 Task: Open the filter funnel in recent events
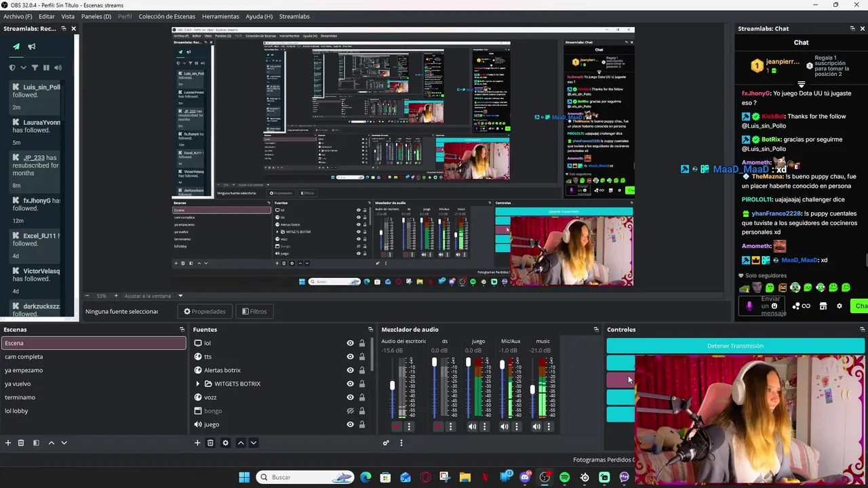tap(35, 68)
